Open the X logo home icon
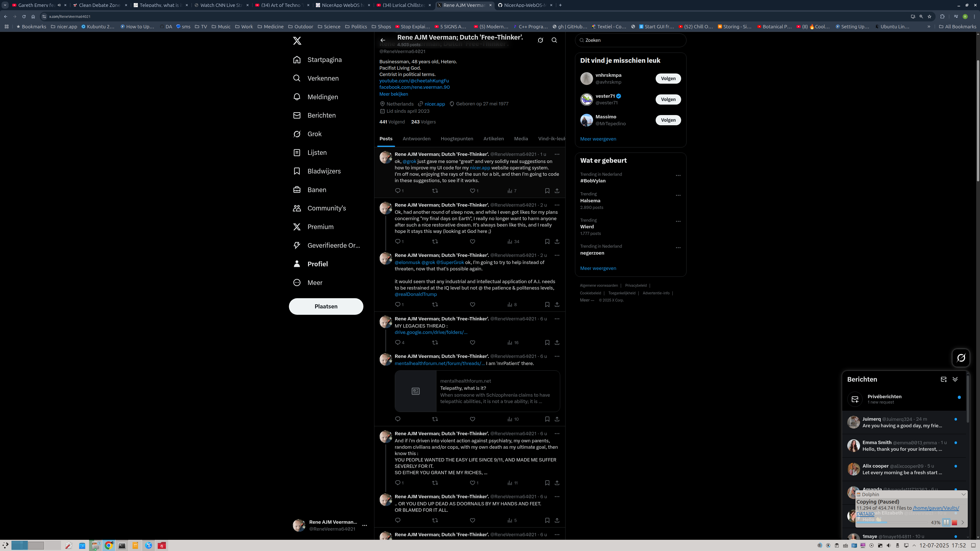 (x=297, y=41)
